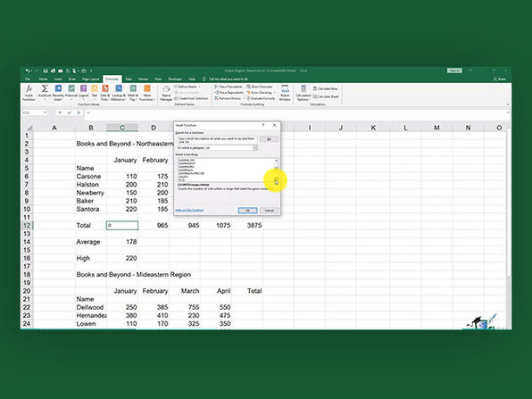
Task: Click OK in Insert Function dialog
Action: tap(247, 211)
